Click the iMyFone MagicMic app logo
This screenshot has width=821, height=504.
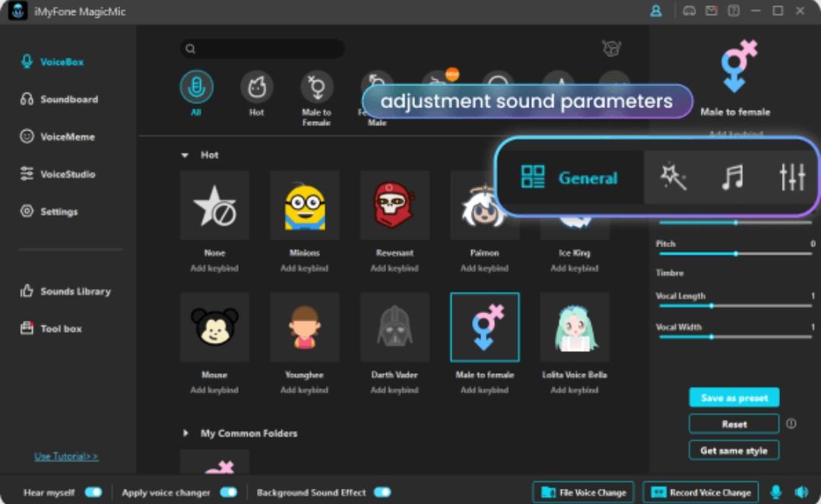coord(17,11)
